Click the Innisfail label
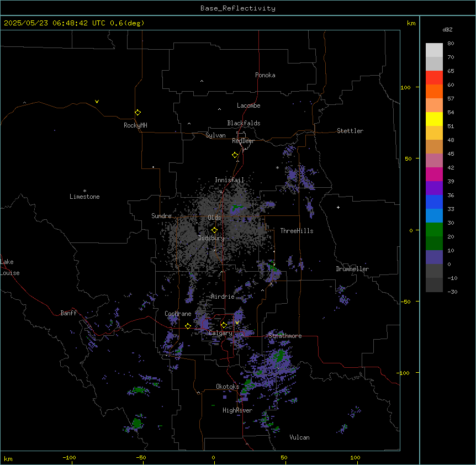Viewport: 476px width, 465px height. point(230,180)
